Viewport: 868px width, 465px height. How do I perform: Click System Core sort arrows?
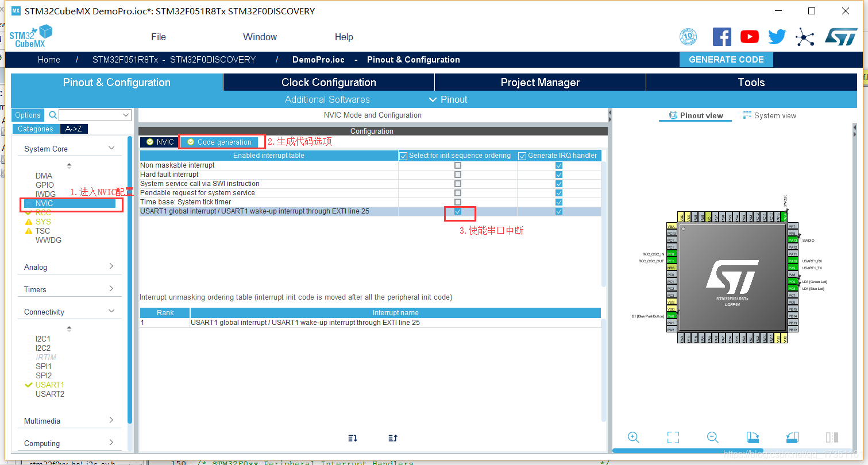pyautogui.click(x=70, y=165)
